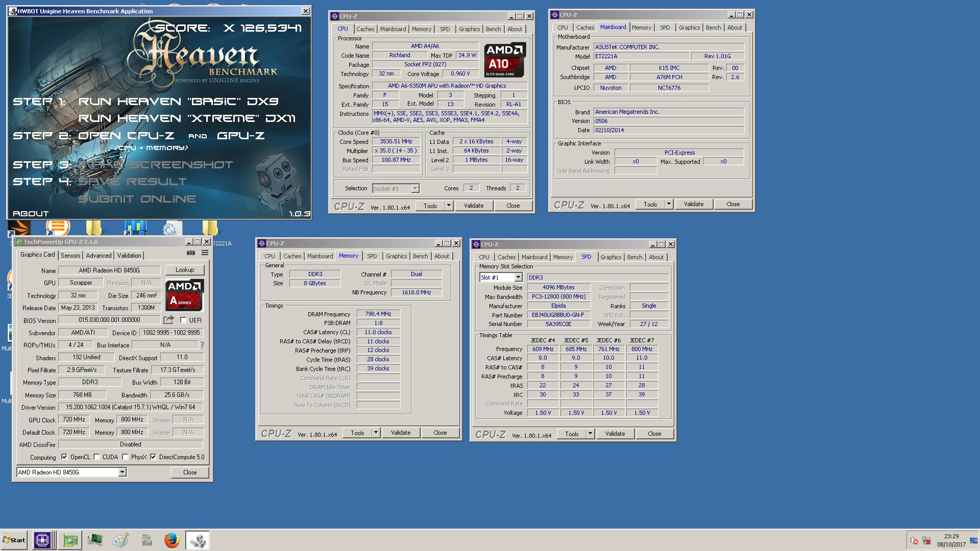Screen dimensions: 980x551
Task: Click Close in the CPU-Z Mainboard window
Action: 733,204
